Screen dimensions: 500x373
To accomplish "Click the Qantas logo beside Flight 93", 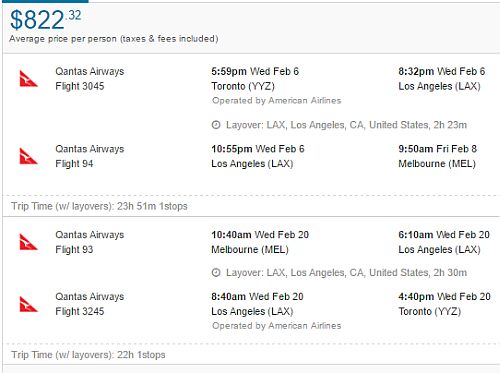I will [x=28, y=242].
